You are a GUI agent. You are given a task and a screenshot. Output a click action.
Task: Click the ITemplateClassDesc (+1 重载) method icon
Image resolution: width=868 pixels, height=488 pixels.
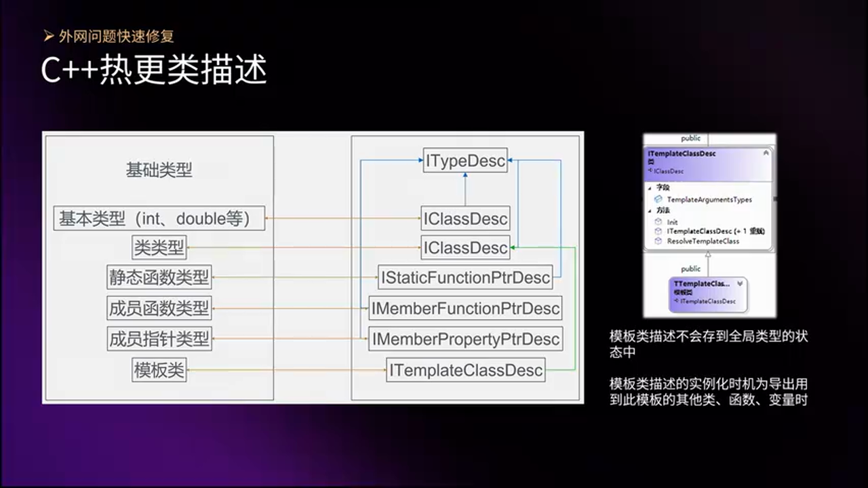coord(660,231)
